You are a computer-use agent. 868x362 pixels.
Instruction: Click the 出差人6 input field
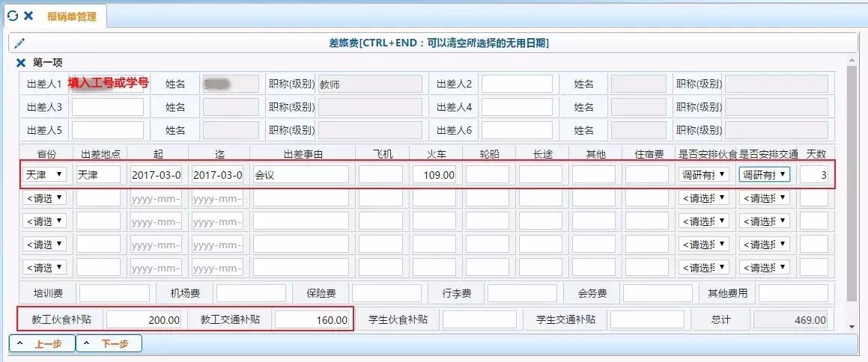click(517, 130)
